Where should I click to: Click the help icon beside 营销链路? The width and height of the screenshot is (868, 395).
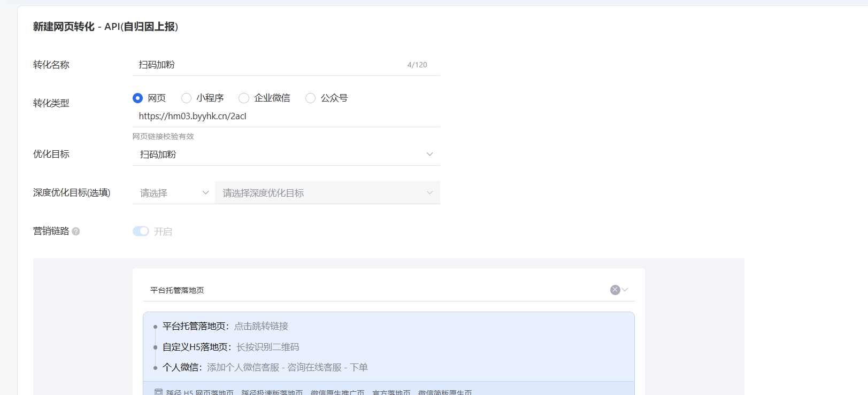(x=76, y=231)
